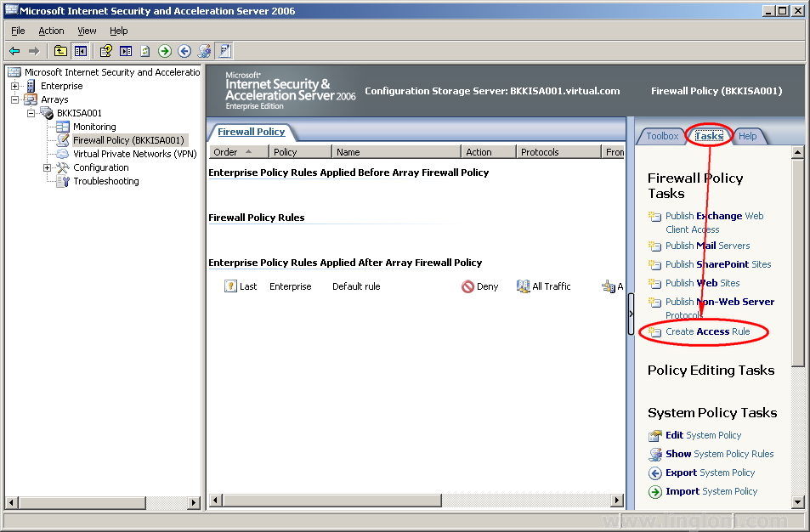Click Publish SharePoint Sites link
Screen dimensions: 810x532
[x=718, y=264]
